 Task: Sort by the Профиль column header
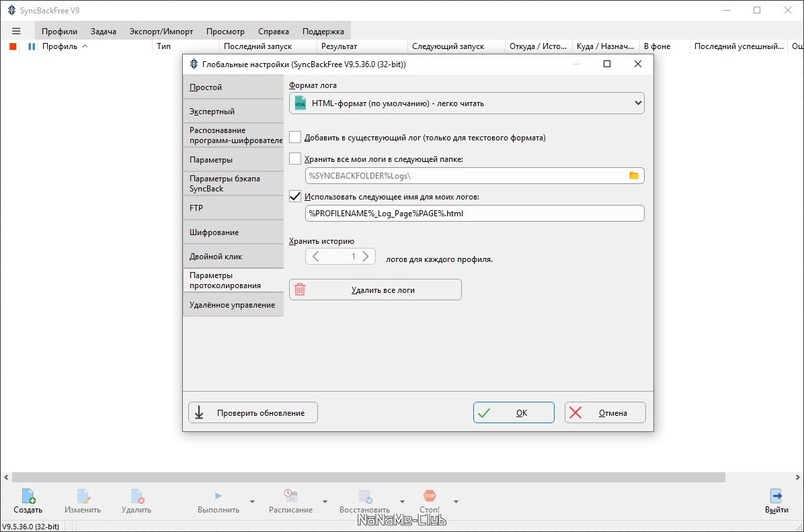60,46
